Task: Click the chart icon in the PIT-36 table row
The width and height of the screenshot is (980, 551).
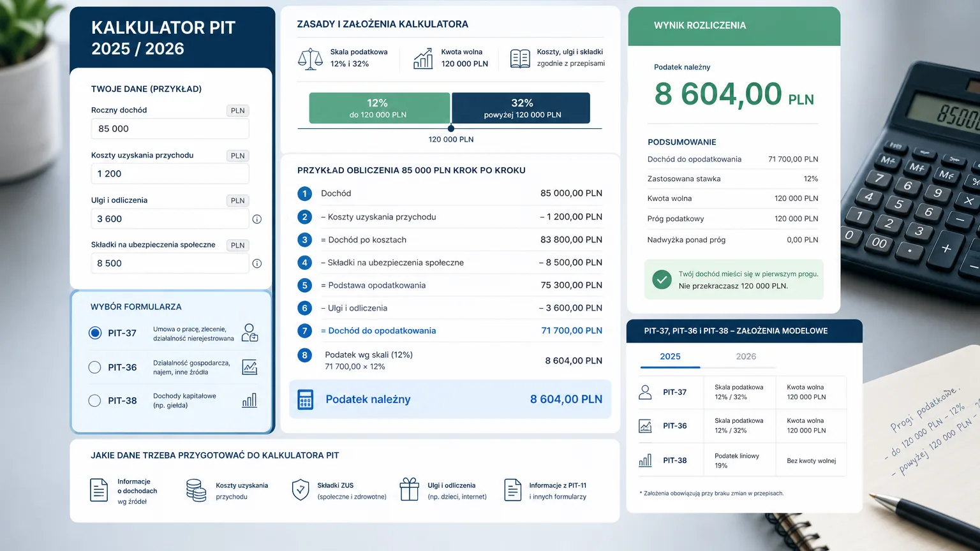Action: coord(645,426)
